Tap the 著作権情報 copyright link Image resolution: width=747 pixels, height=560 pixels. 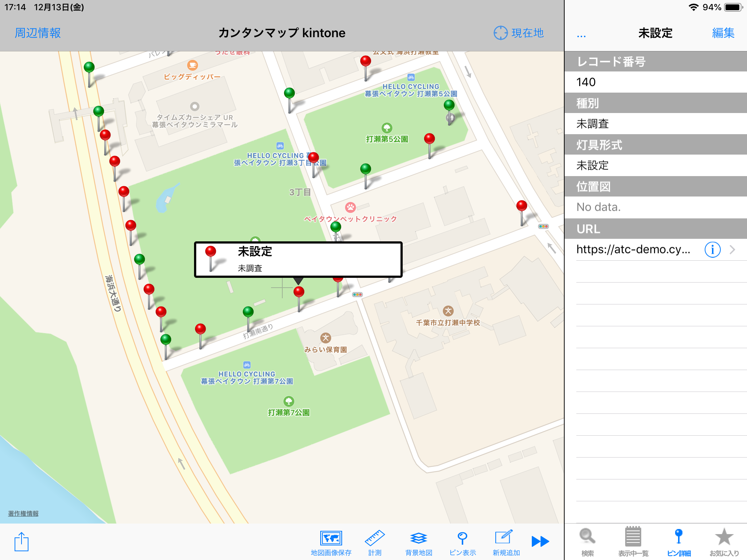point(23,513)
